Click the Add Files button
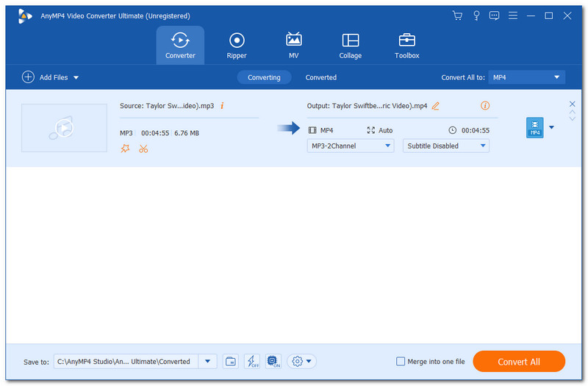 45,77
